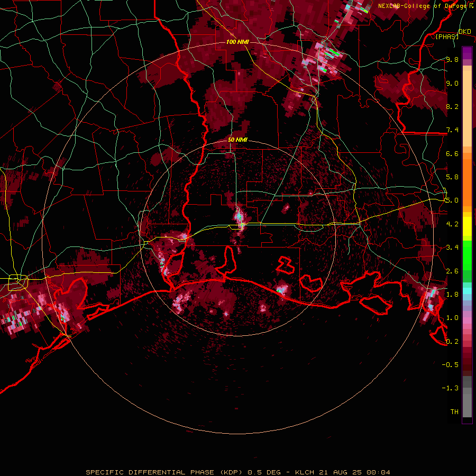Screen dimensions: 476x476
Task: Click the bright green color bar segment
Action: (467, 255)
